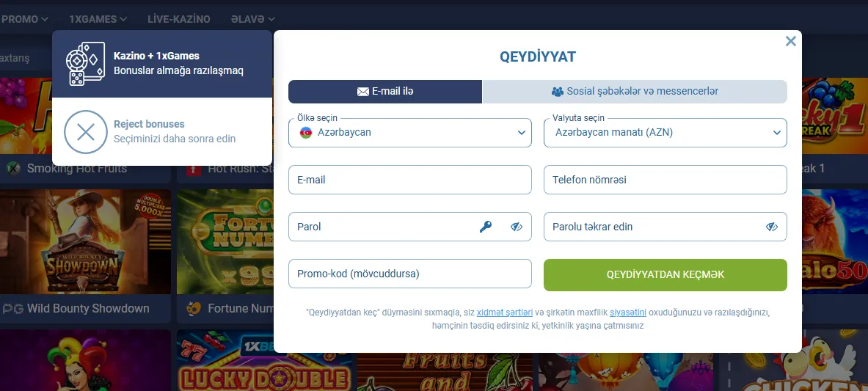Click provider icon beside Hot Rush title

pos(193,169)
